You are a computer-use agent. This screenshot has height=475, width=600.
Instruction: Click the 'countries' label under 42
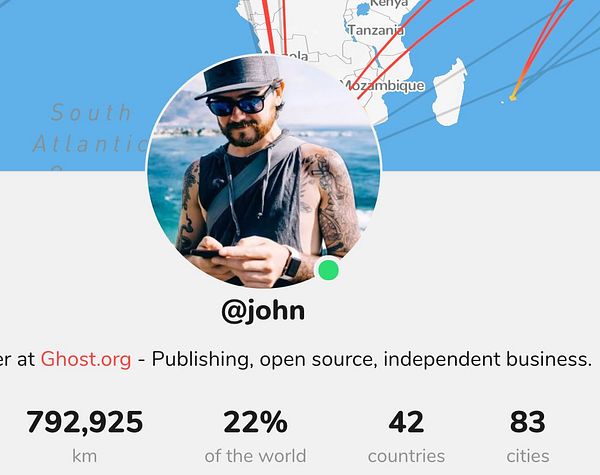406,456
